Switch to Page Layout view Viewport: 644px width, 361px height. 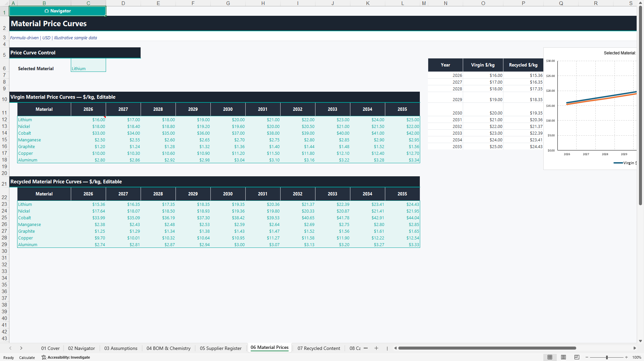tap(563, 357)
